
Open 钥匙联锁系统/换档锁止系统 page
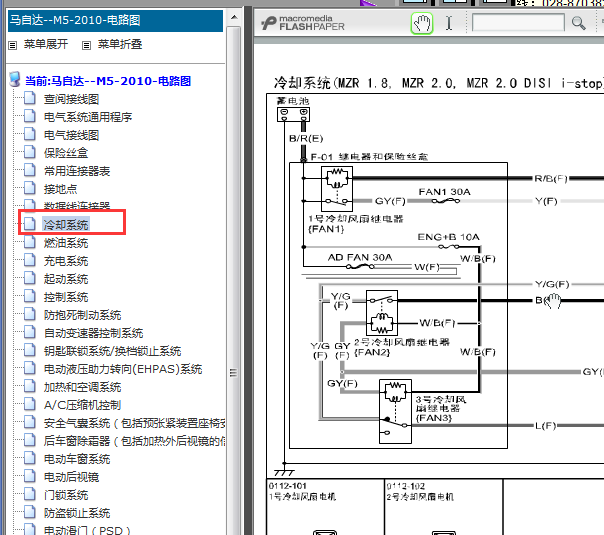pyautogui.click(x=112, y=351)
